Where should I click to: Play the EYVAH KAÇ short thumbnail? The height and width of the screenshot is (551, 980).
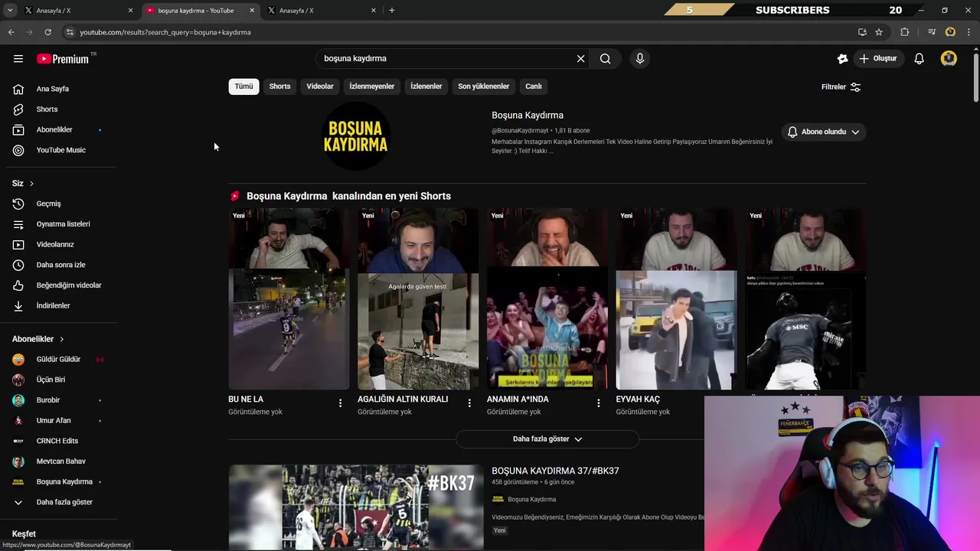click(x=676, y=298)
